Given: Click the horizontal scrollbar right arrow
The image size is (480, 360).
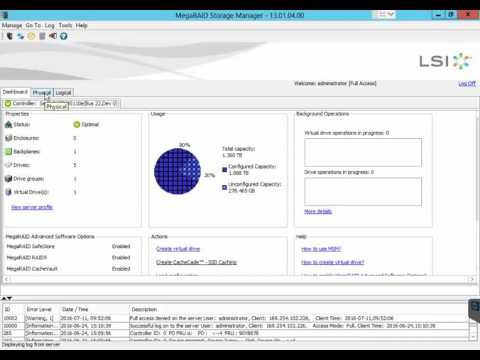Looking at the screenshot, I should click(472, 279).
